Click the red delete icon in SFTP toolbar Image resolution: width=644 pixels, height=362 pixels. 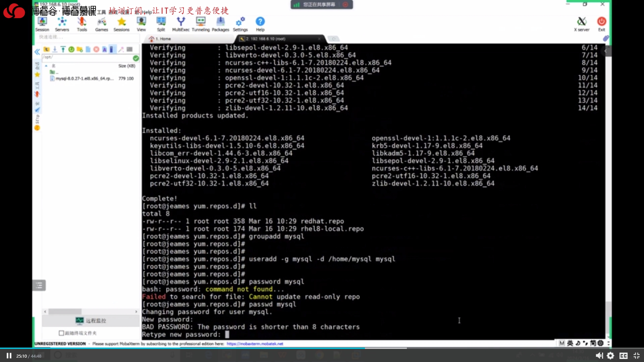tap(96, 49)
